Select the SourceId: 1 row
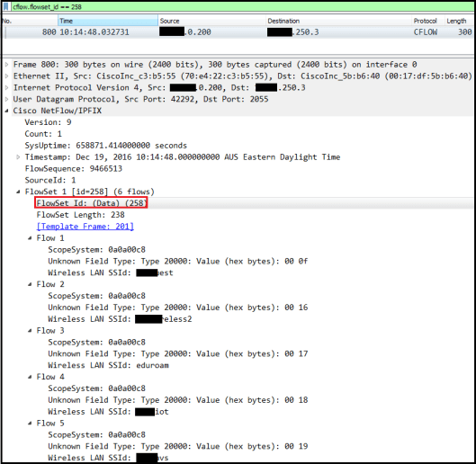Image resolution: width=476 pixels, height=464 pixels. 50,180
